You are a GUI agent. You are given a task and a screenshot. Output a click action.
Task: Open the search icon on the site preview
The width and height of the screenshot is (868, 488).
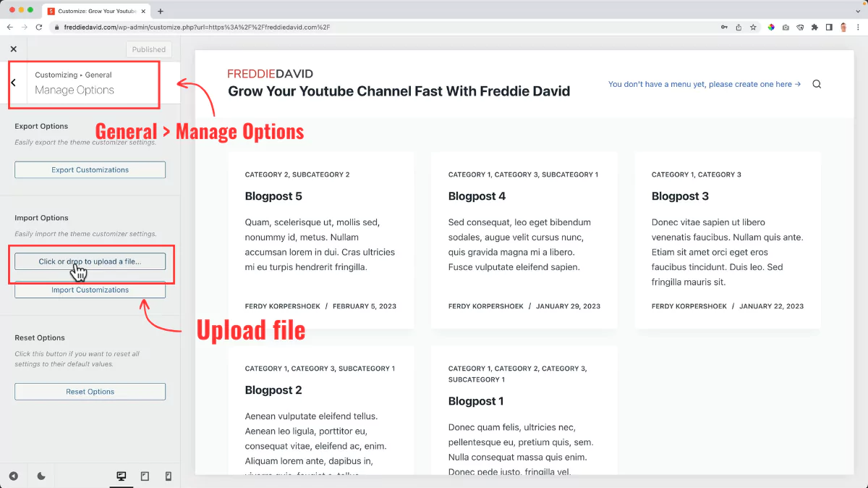point(816,84)
